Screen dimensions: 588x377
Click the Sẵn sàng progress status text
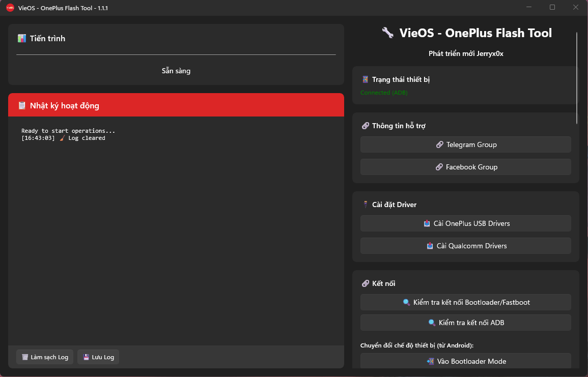pyautogui.click(x=176, y=71)
